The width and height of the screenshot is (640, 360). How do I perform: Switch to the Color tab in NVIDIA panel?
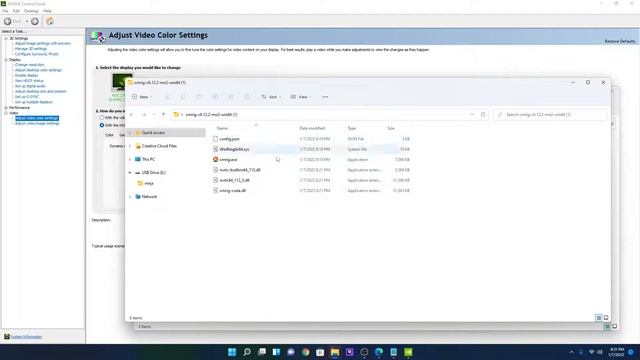[x=109, y=135]
